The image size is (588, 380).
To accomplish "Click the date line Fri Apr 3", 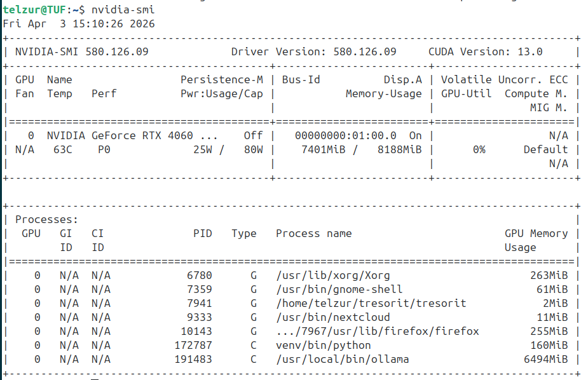I will [x=79, y=24].
